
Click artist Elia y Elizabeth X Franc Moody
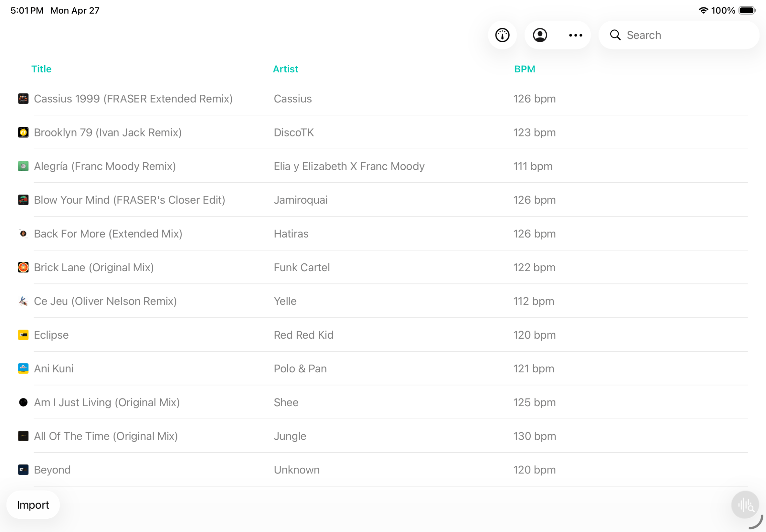point(349,166)
